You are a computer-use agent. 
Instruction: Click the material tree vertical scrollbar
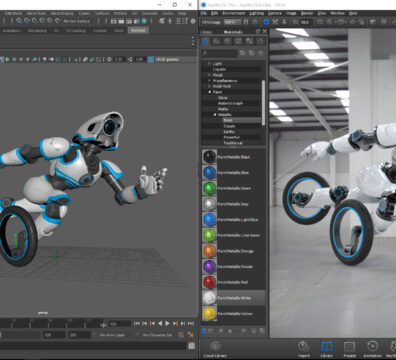[x=263, y=103]
